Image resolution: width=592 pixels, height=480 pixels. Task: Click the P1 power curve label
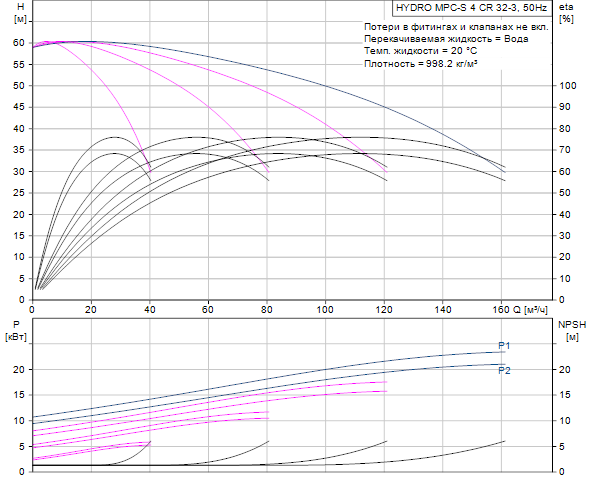504,346
